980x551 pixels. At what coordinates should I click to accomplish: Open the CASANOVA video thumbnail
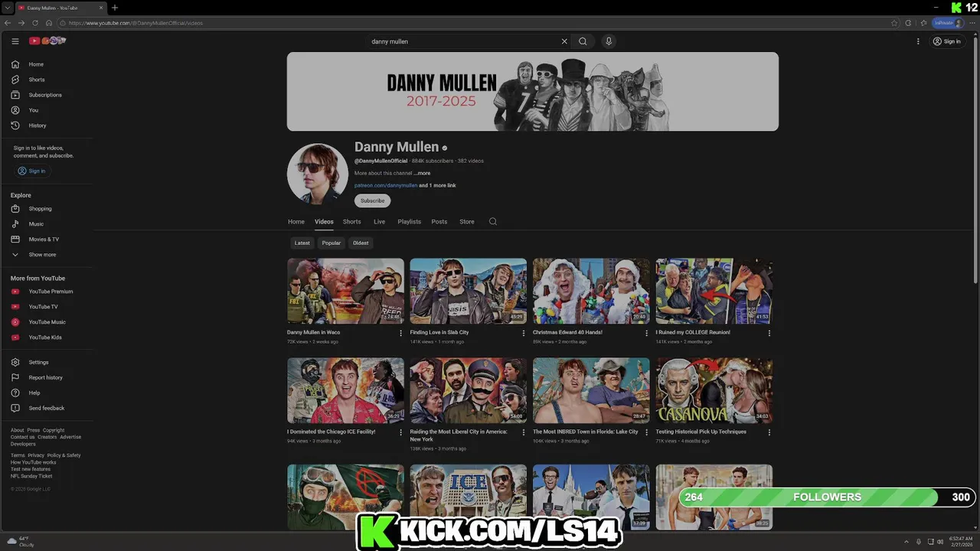tap(714, 390)
